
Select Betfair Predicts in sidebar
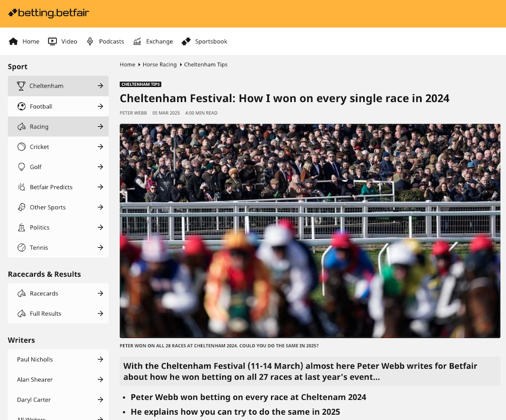click(58, 187)
